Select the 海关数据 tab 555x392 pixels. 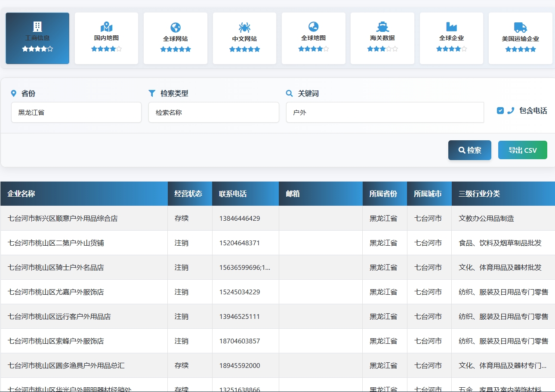click(x=382, y=38)
